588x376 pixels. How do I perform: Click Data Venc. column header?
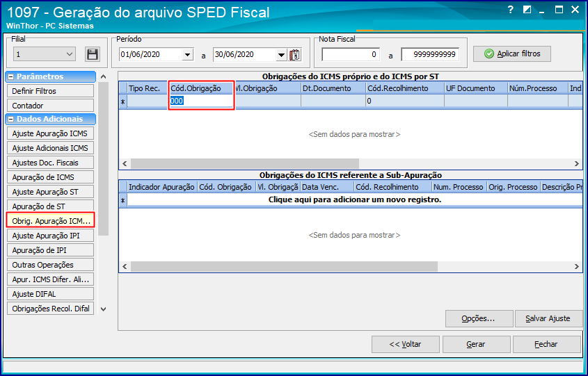point(327,187)
